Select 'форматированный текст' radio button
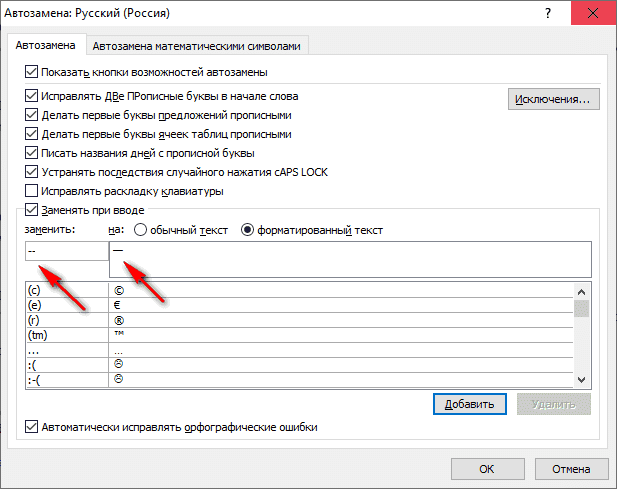Viewport: 617px width, 489px height. (247, 230)
